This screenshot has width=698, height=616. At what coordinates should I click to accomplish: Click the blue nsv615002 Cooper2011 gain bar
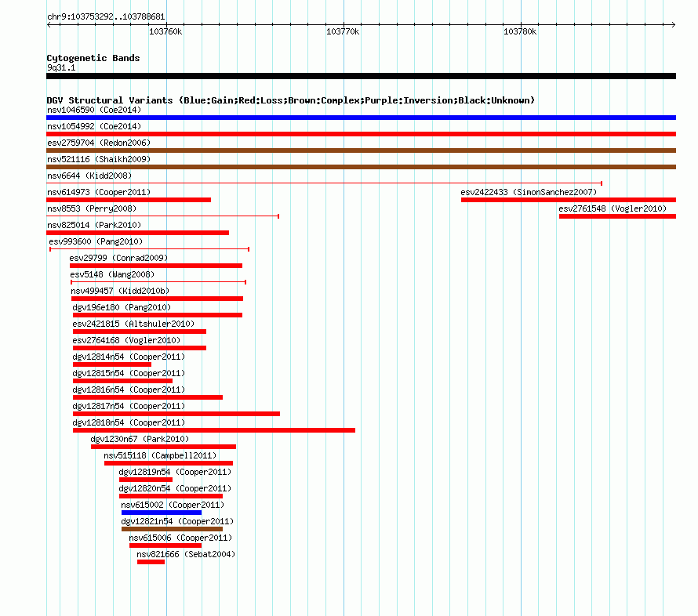point(162,513)
